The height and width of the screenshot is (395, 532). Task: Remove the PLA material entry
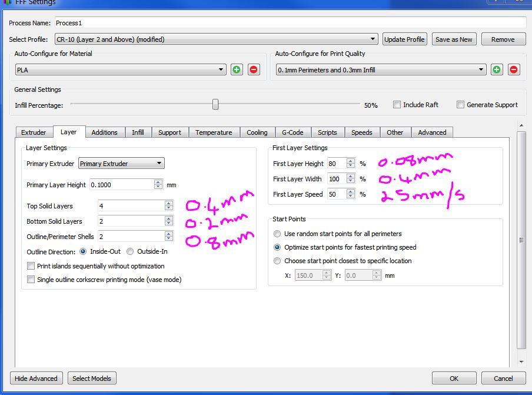coord(254,69)
